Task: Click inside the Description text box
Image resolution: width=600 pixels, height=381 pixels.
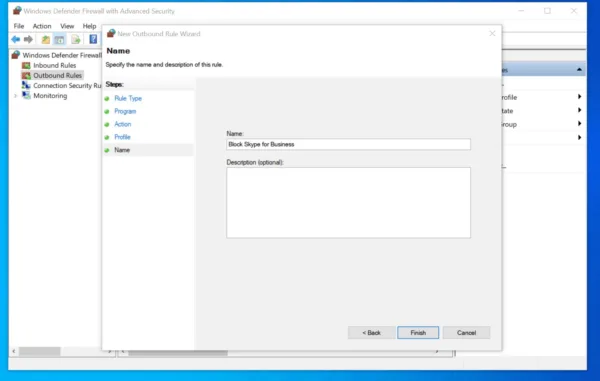Action: 348,202
